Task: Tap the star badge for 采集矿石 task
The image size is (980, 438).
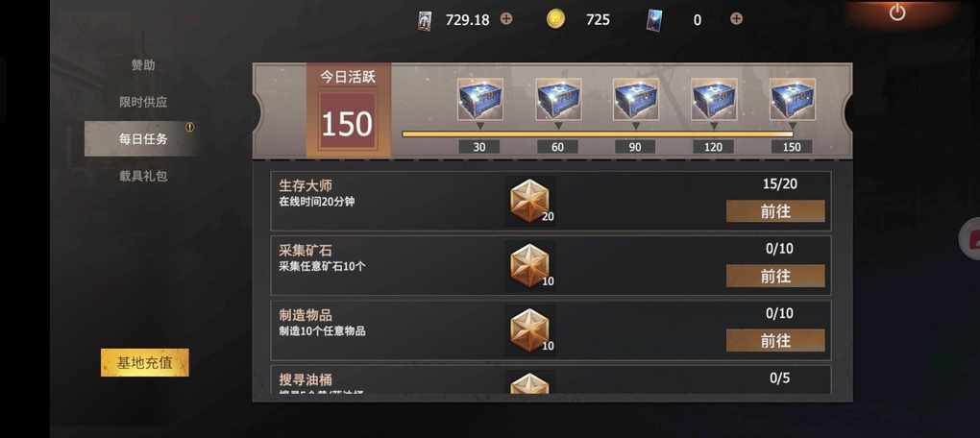Action: [529, 265]
